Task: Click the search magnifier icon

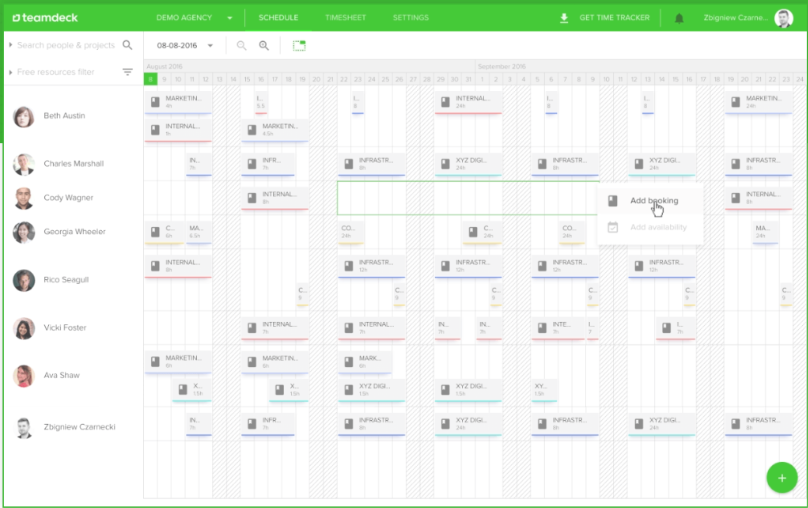Action: point(127,45)
